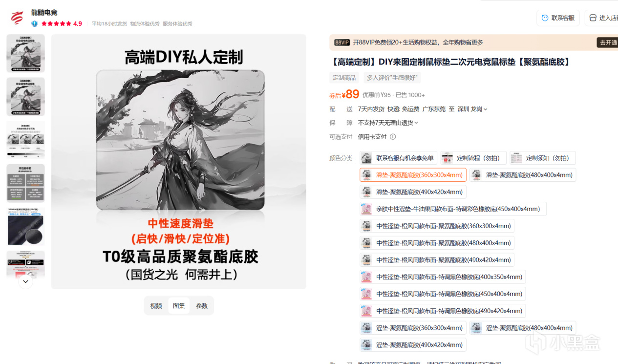The width and height of the screenshot is (618, 364).
Task: Open the XFOAM black pad thumbnail
Action: click(25, 226)
